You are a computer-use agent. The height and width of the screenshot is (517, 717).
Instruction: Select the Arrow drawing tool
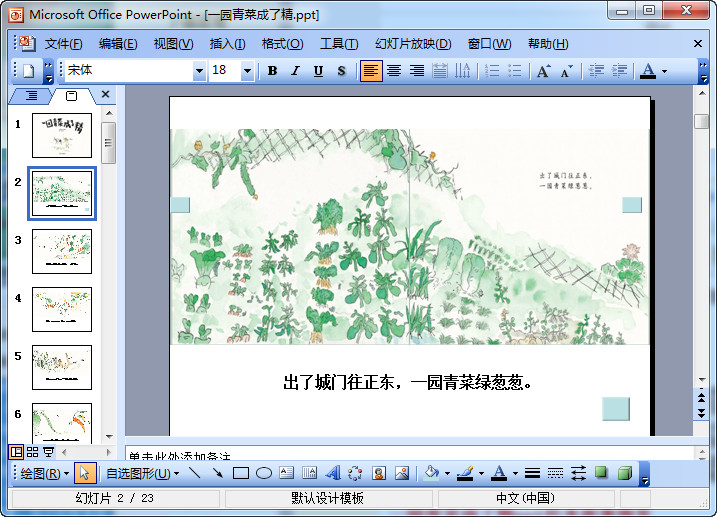tap(218, 473)
